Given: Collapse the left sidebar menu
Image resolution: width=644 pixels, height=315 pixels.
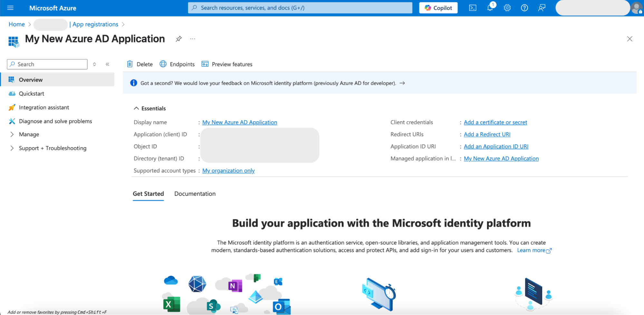Looking at the screenshot, I should [108, 64].
